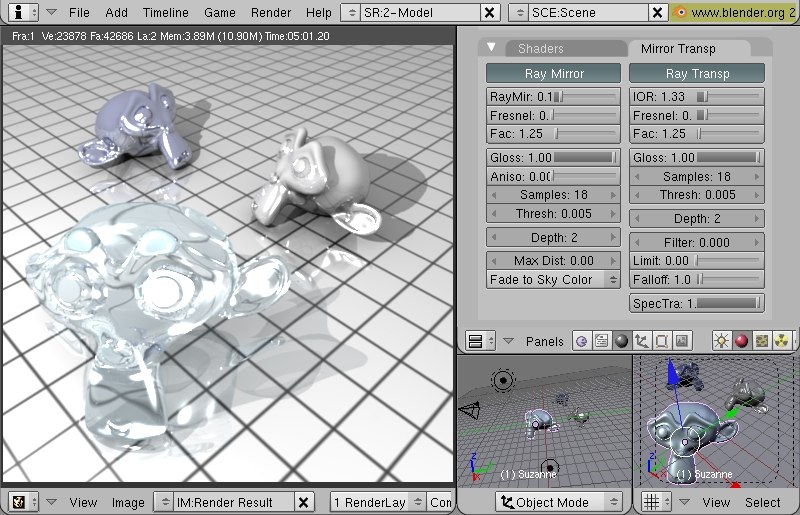This screenshot has width=800, height=515.
Task: Select the Shading context sphere icon
Action: click(x=621, y=341)
